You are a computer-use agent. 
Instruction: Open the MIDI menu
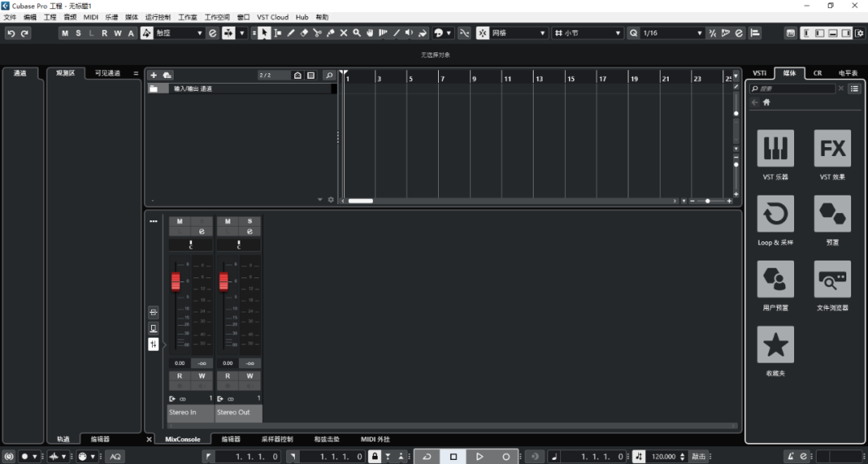click(91, 17)
